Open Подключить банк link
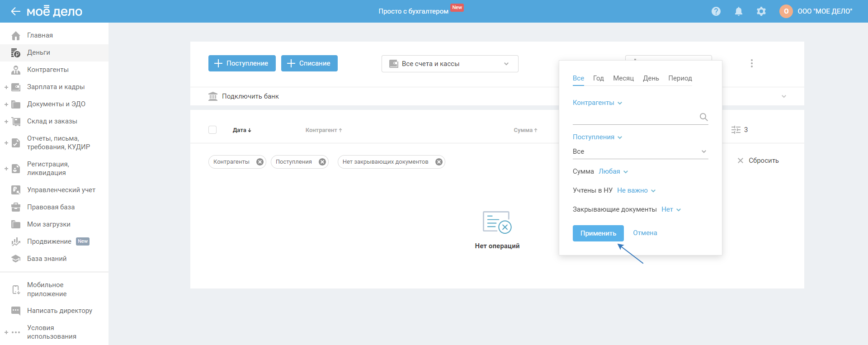868x345 pixels. coord(250,96)
